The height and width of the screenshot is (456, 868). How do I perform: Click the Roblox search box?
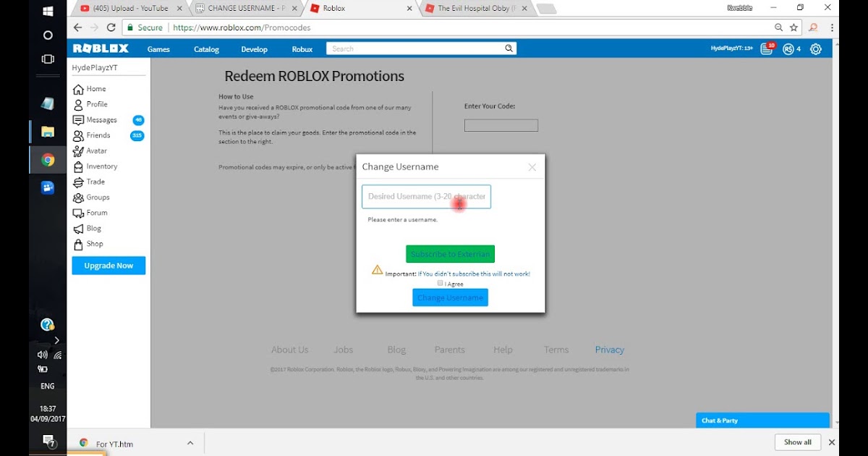tap(421, 48)
